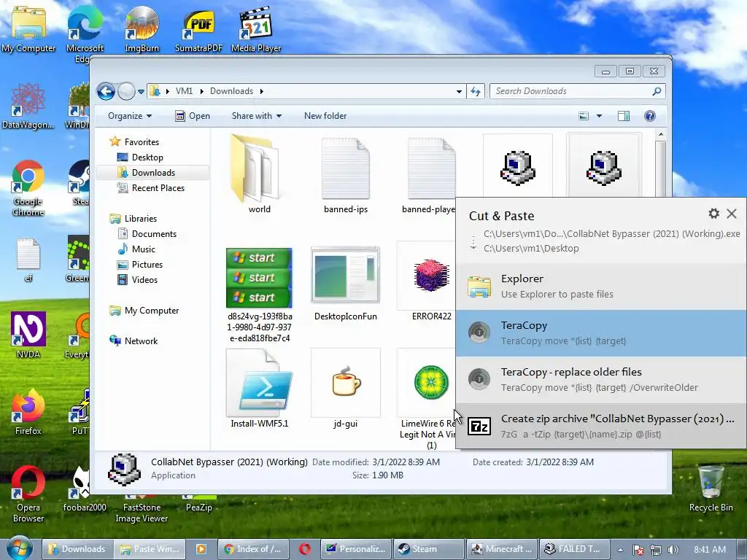Open the Cut & Paste settings gear
The image size is (747, 560).
tap(713, 214)
